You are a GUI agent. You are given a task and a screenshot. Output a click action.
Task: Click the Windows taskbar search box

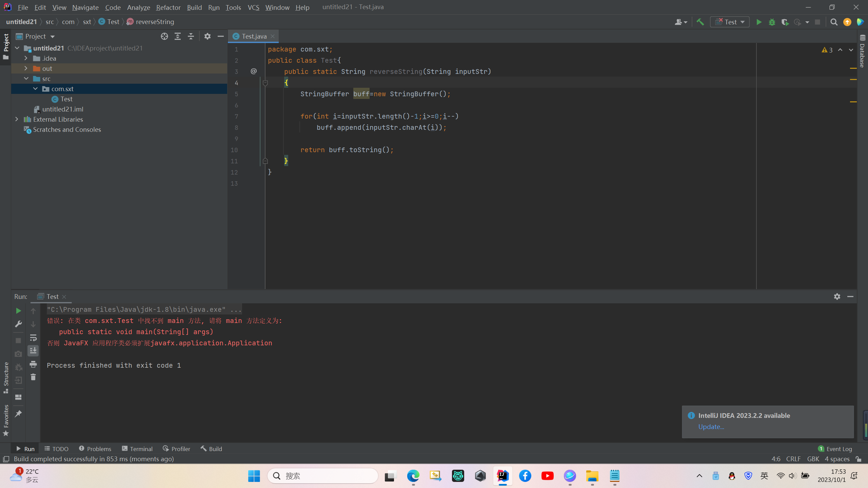click(323, 476)
